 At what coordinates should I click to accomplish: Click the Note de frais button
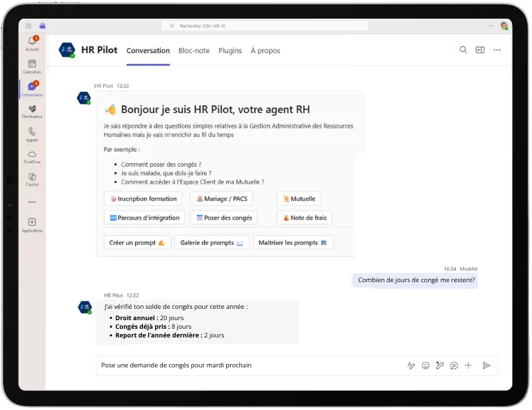[304, 218]
